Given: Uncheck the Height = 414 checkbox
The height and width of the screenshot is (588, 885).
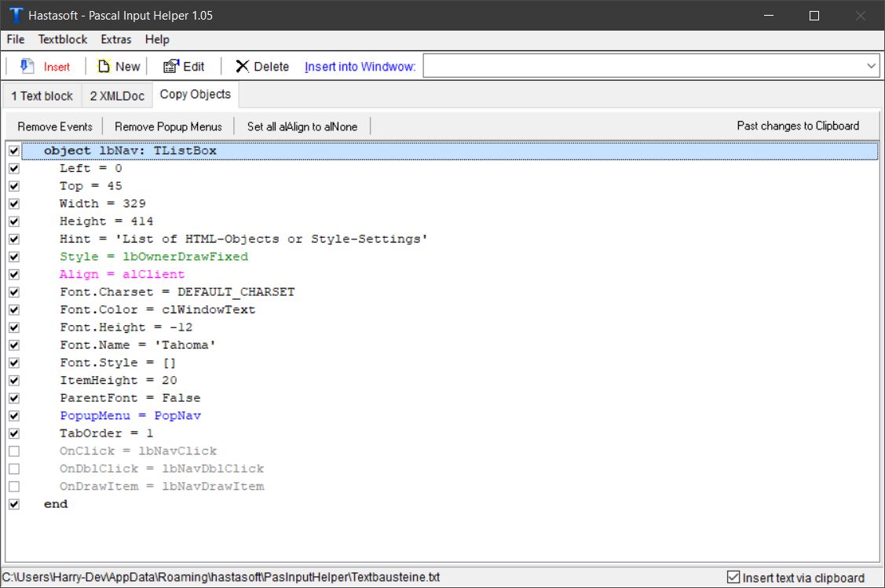Looking at the screenshot, I should tap(14, 221).
